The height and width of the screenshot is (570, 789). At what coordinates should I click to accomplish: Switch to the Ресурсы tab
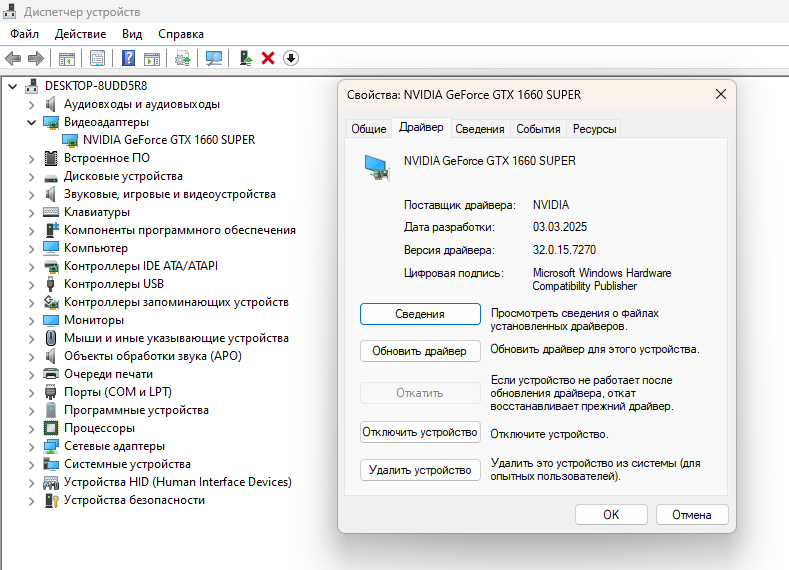(594, 129)
